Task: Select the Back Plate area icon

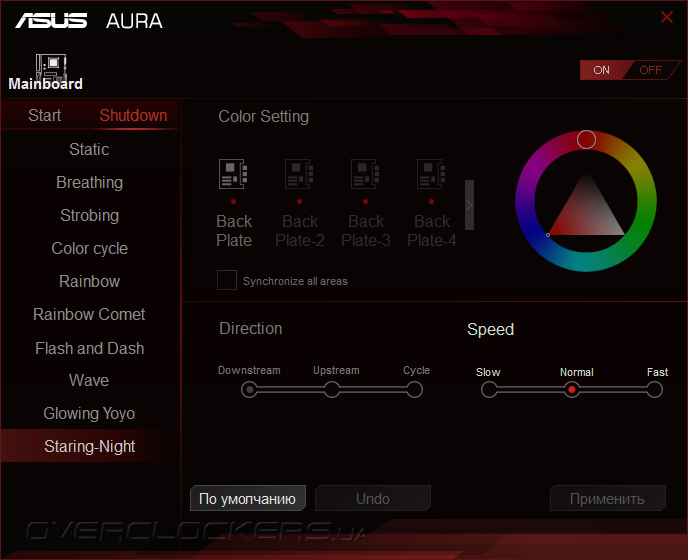Action: pyautogui.click(x=233, y=174)
